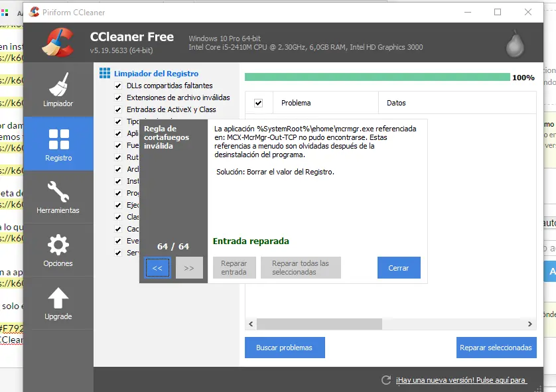Toggle the select-all checkbox in the Problema header

tap(259, 103)
